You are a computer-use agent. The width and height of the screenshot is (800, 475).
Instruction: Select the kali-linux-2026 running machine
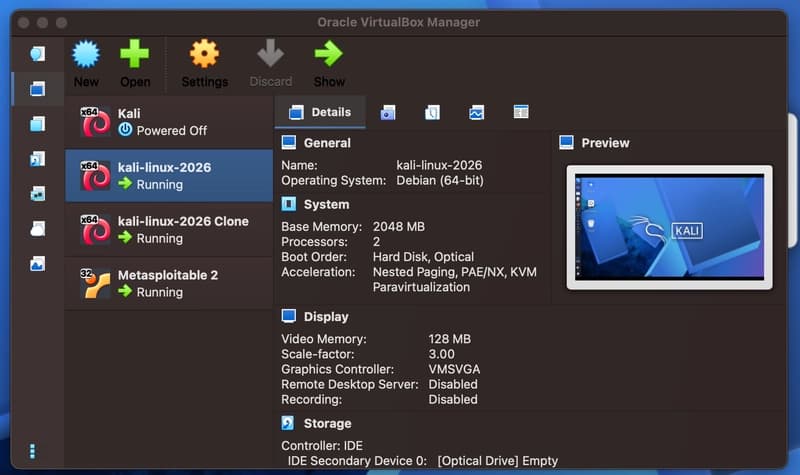pos(169,176)
